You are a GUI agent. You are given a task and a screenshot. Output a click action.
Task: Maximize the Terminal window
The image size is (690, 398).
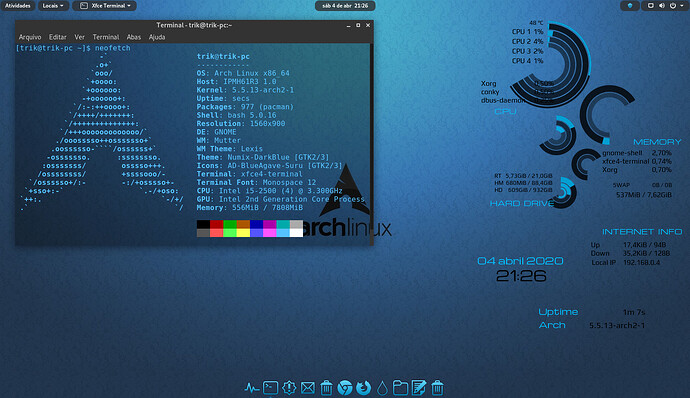(358, 26)
